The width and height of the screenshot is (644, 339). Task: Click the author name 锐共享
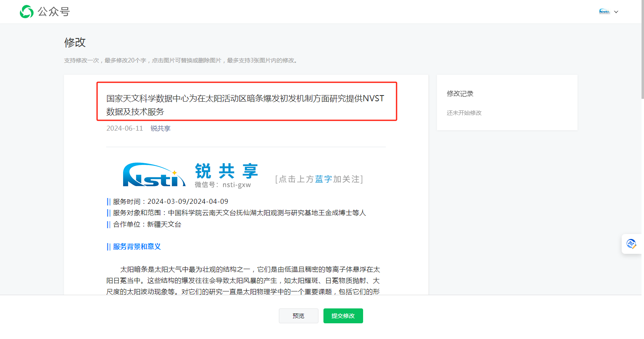pos(161,128)
